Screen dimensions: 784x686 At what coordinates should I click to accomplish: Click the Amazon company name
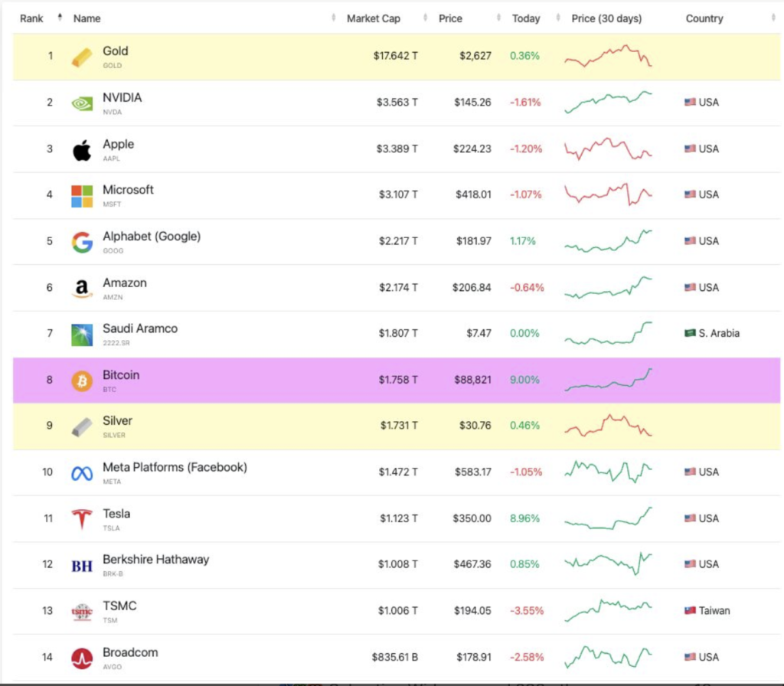[125, 283]
